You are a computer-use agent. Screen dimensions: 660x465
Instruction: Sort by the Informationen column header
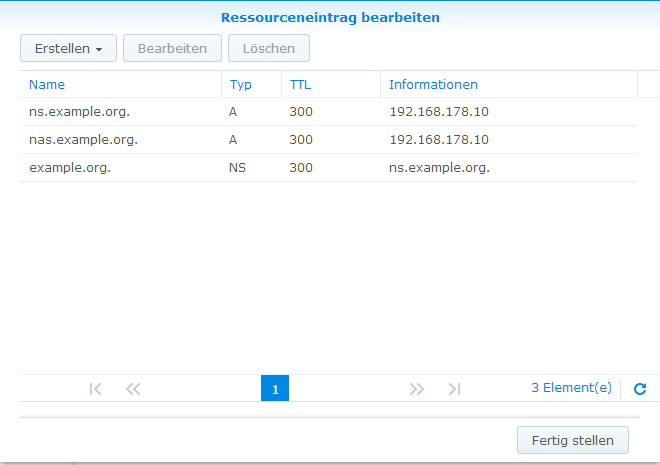click(509, 85)
